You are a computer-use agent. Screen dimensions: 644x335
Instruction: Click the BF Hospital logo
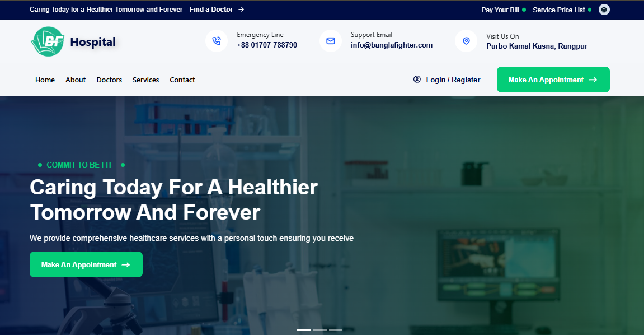click(x=73, y=42)
